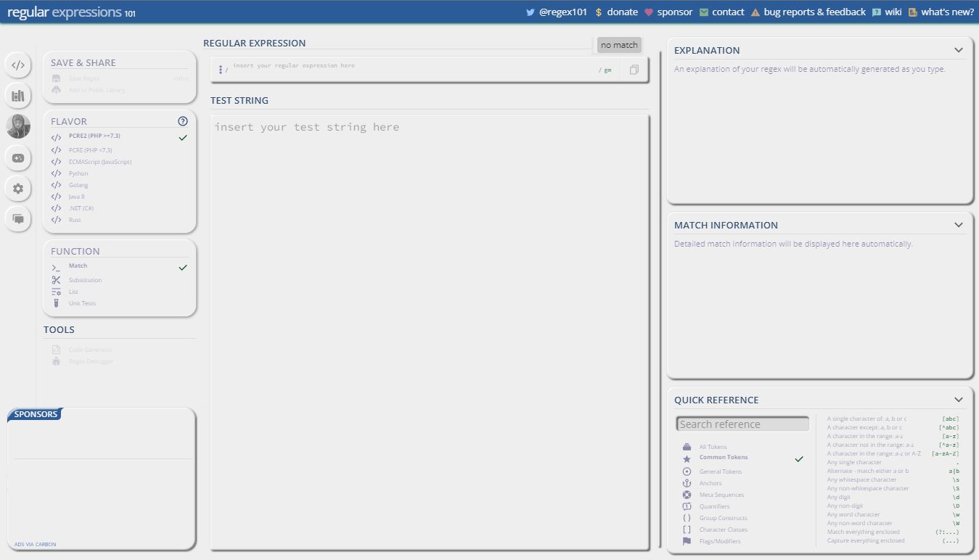Image resolution: width=979 pixels, height=560 pixels.
Task: Select the .NET (C#) flavor
Action: point(119,208)
